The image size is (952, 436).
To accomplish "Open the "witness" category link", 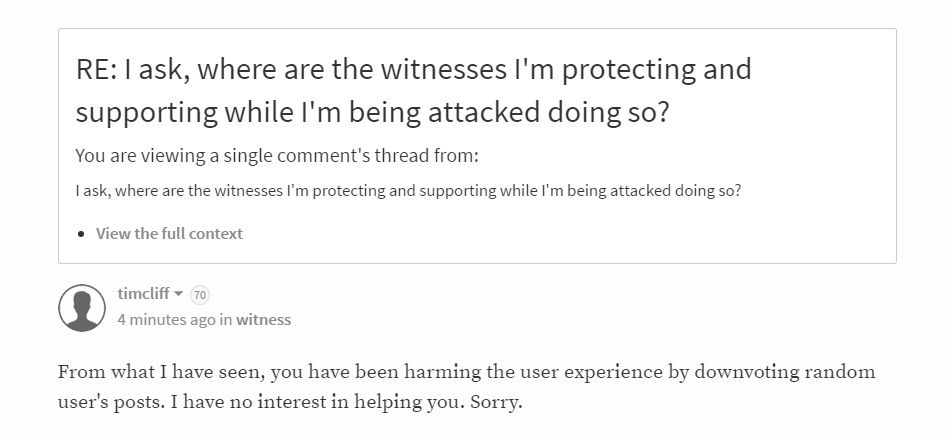I will [263, 320].
